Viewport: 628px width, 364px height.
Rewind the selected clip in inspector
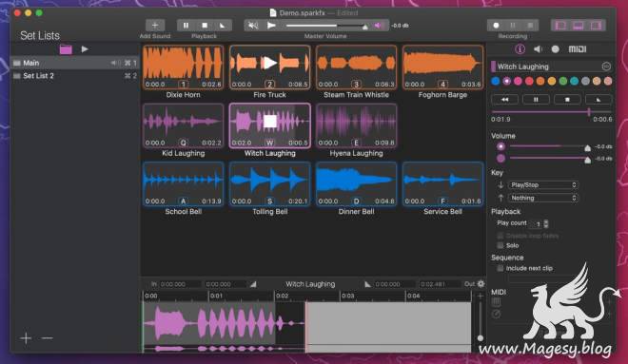(x=504, y=99)
